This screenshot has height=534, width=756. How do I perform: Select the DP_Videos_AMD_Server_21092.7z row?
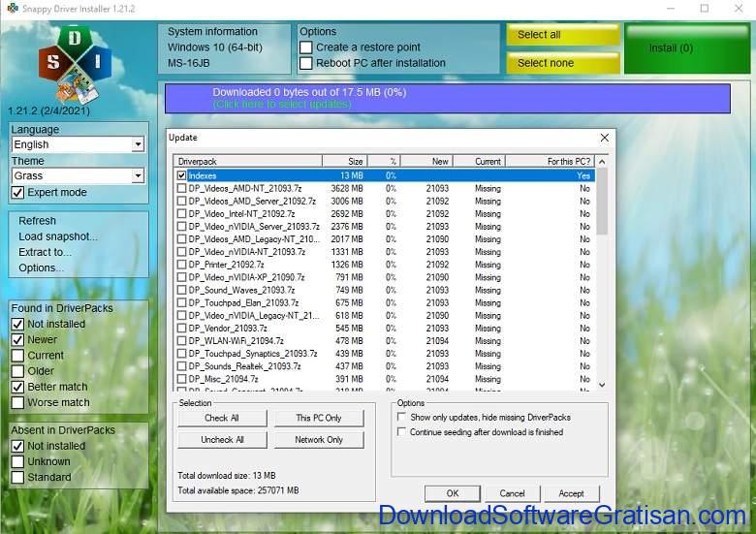384,201
